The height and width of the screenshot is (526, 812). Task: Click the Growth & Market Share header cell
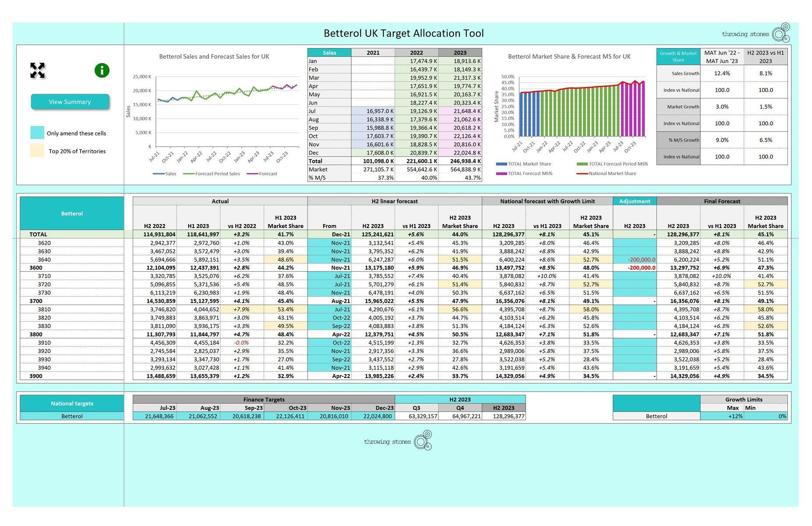click(678, 56)
